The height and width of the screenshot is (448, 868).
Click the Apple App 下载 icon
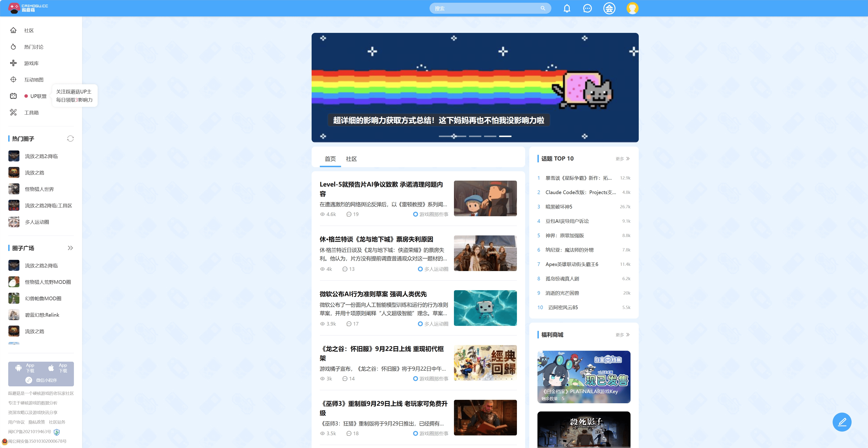pyautogui.click(x=51, y=368)
